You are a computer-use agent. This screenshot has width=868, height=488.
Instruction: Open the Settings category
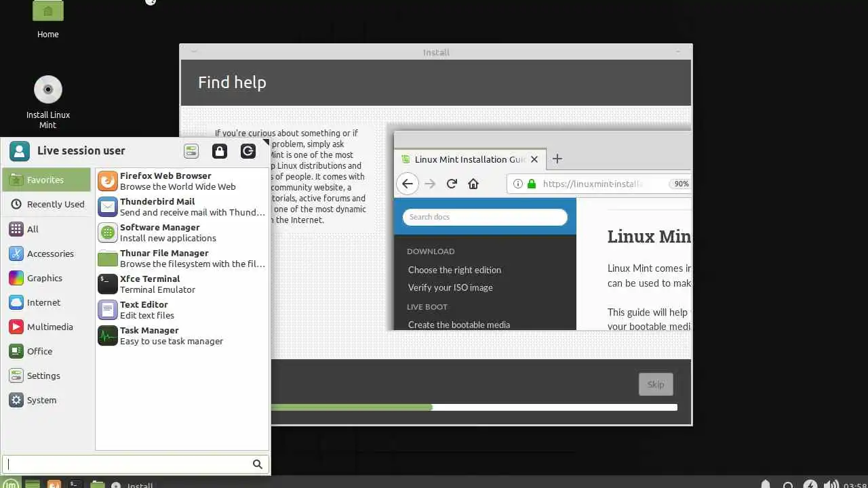click(46, 375)
